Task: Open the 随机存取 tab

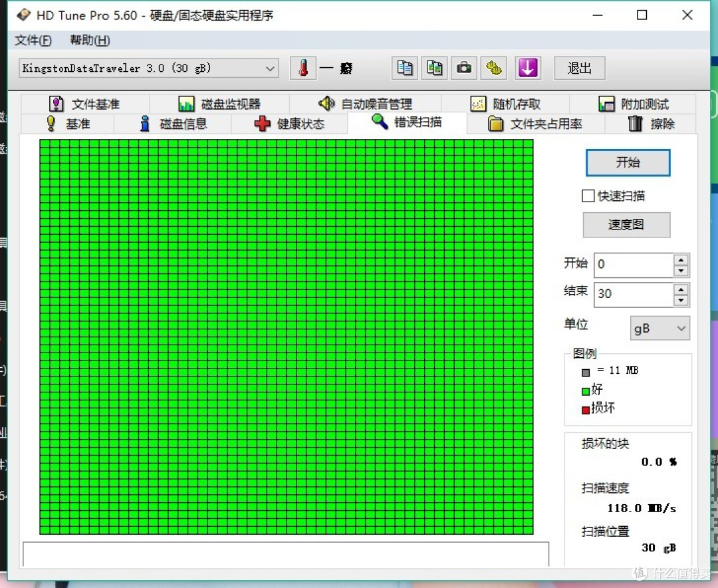Action: [505, 104]
